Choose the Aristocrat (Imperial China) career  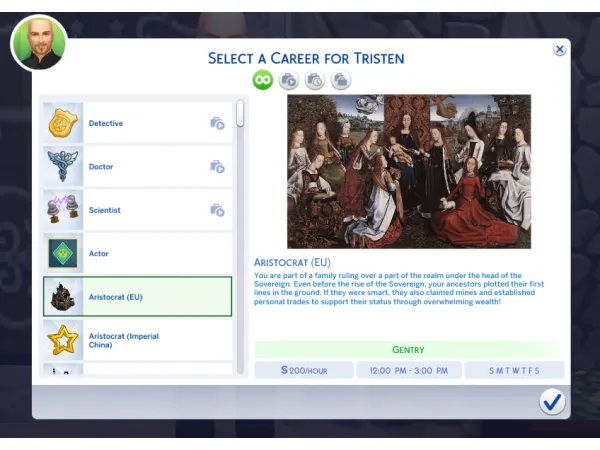tap(137, 340)
